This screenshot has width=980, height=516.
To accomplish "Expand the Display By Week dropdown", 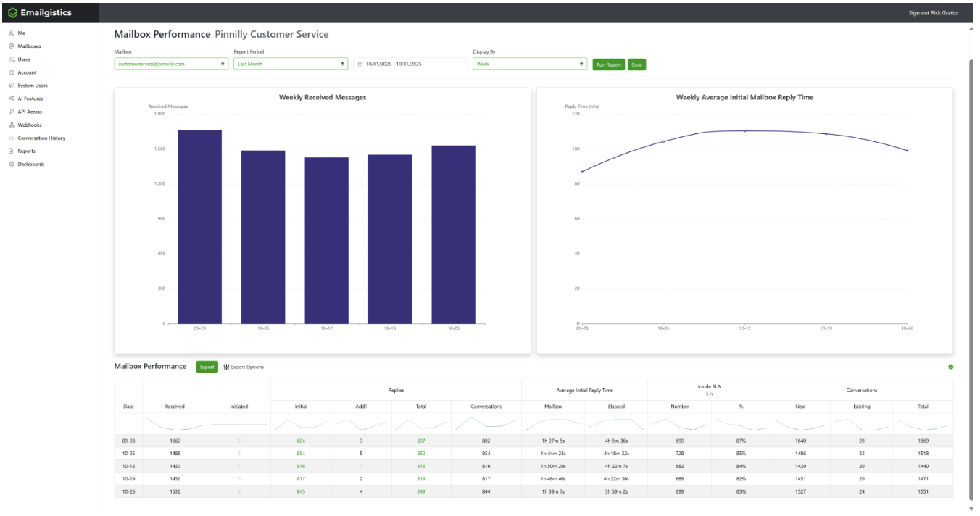I will (x=530, y=64).
